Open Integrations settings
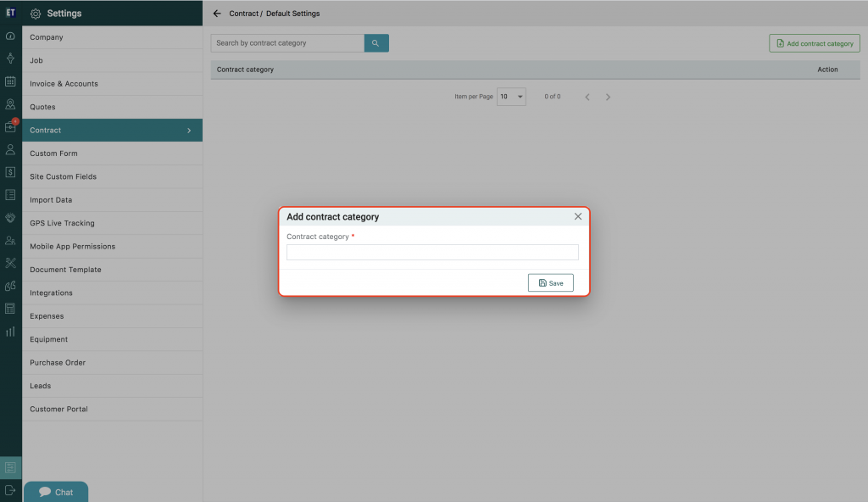This screenshot has height=502, width=868. [x=113, y=293]
